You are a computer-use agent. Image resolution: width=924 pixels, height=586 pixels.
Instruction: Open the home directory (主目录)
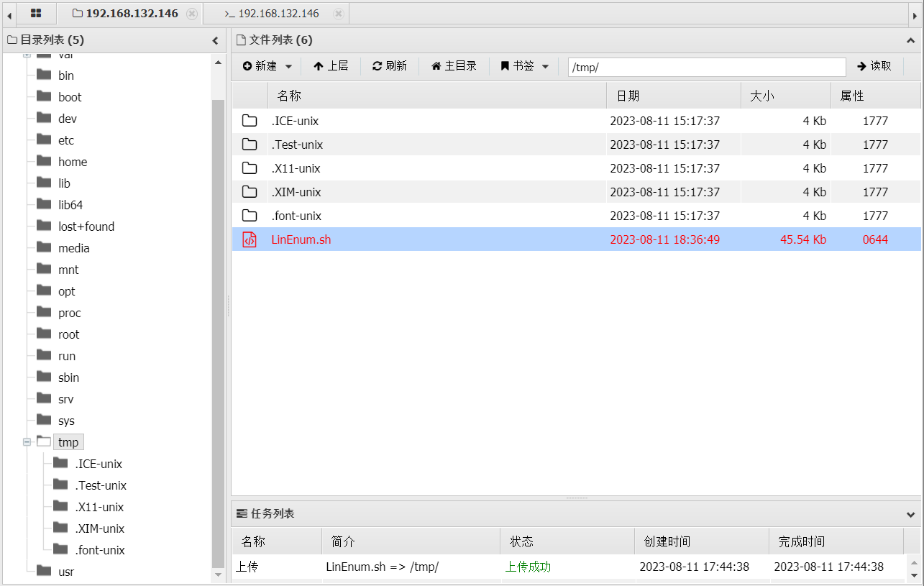[454, 66]
